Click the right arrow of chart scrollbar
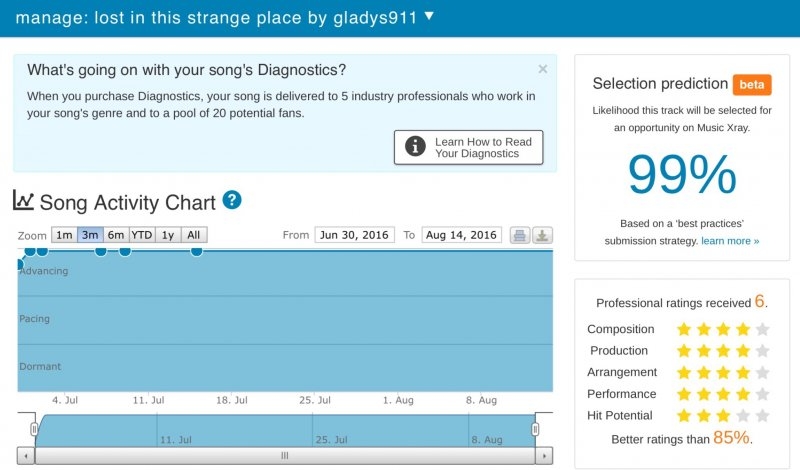 (x=544, y=456)
